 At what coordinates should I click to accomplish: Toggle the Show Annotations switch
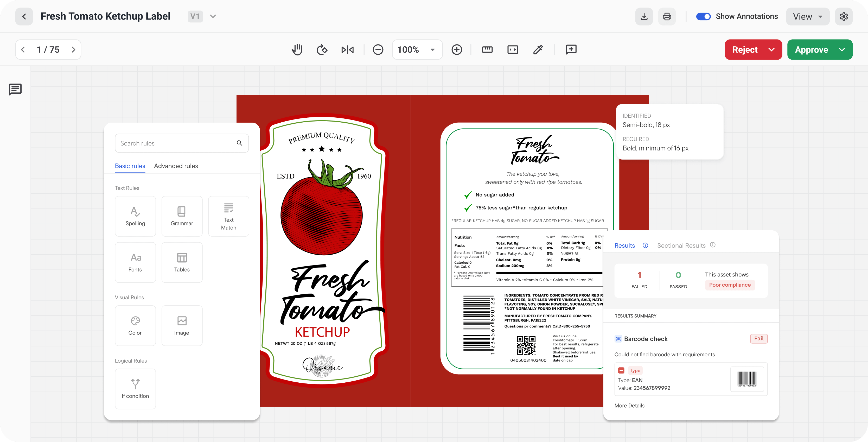[703, 16]
